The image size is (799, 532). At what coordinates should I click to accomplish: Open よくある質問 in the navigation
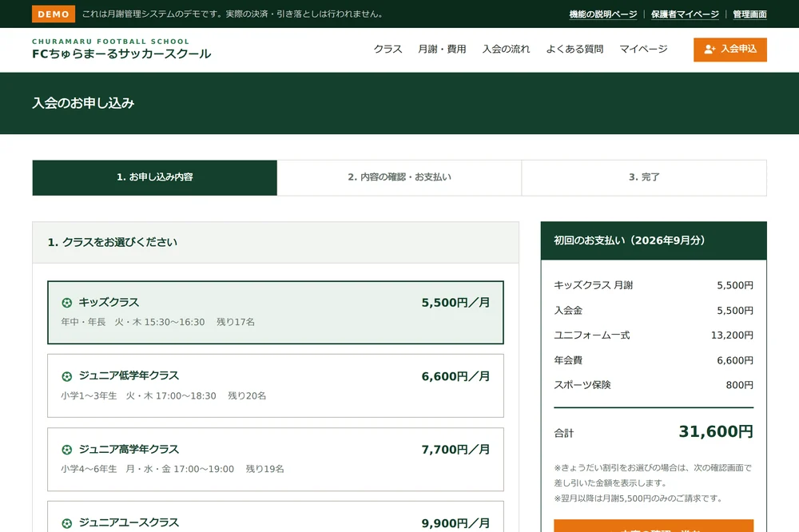coord(574,49)
